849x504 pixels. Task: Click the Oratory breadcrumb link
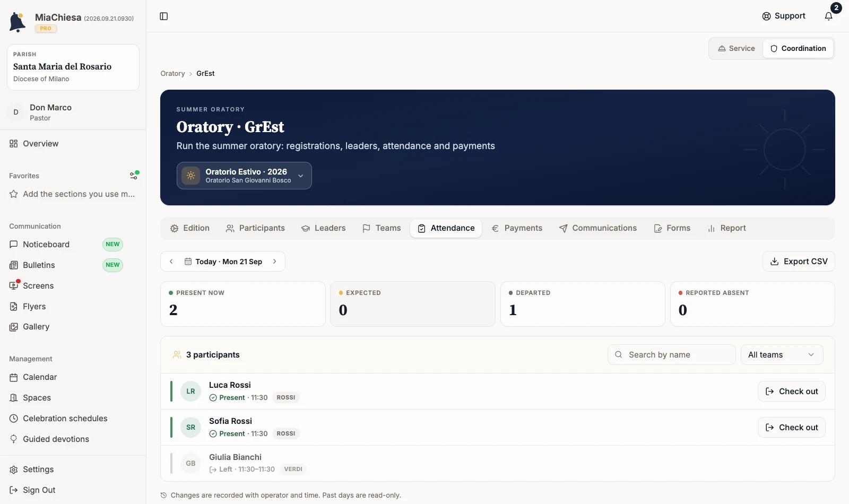(x=173, y=74)
